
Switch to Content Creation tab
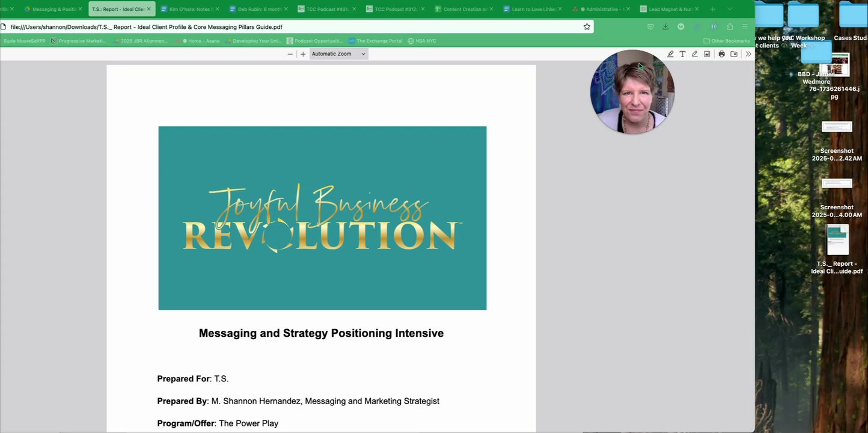464,9
